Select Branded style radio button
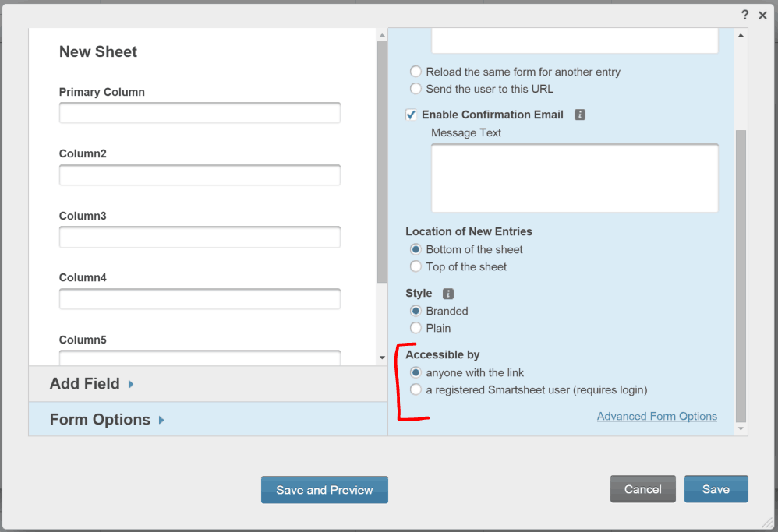Viewport: 778px width, 532px height. pyautogui.click(x=416, y=311)
